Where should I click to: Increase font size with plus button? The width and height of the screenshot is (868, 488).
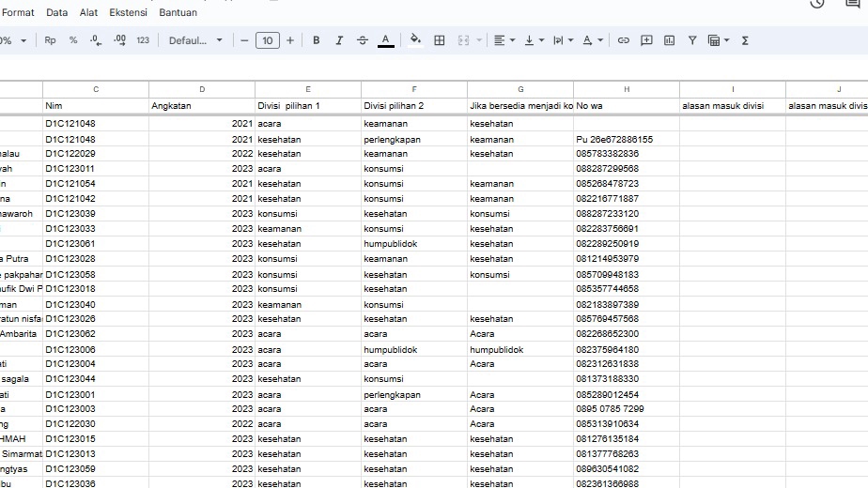point(290,40)
